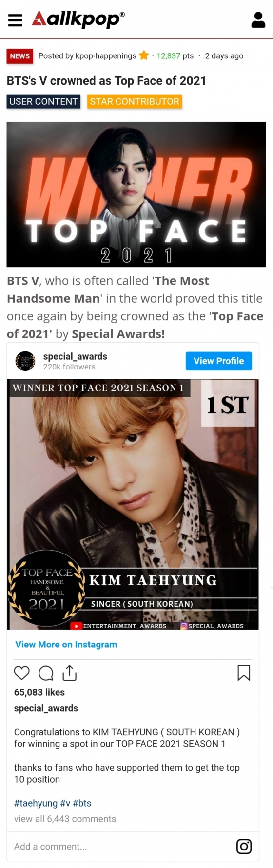This screenshot has width=273, height=868.
Task: Like the post with the heart icon
Action: coord(22,673)
